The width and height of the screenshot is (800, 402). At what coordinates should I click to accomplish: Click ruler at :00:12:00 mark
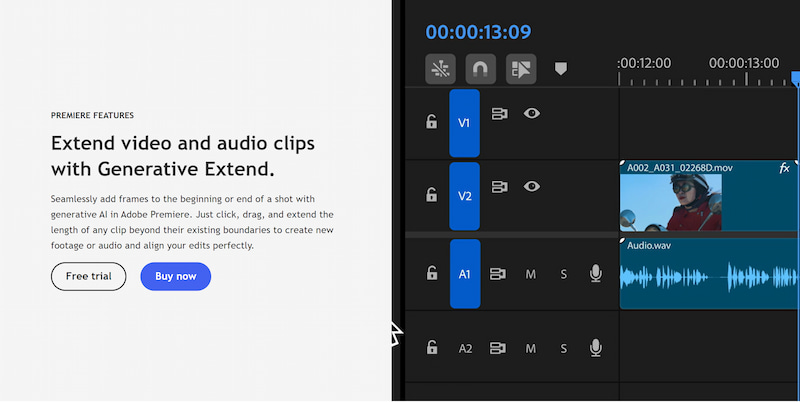coord(619,79)
